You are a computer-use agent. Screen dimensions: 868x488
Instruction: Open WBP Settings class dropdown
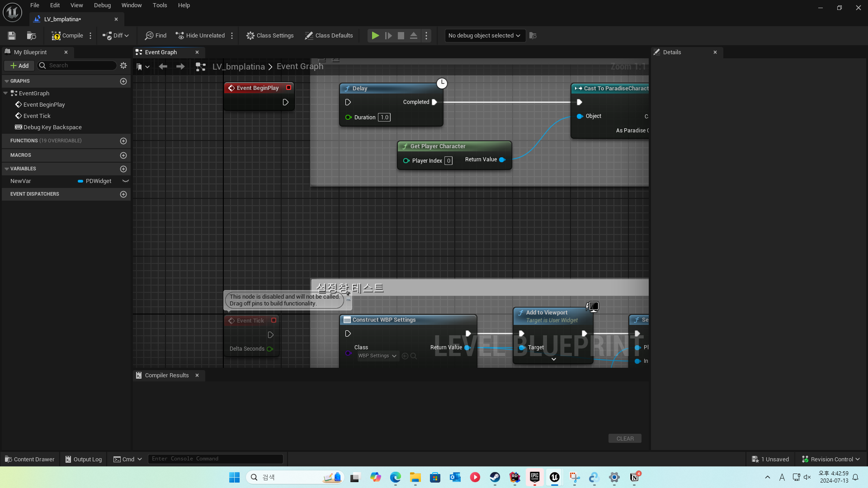pos(377,356)
